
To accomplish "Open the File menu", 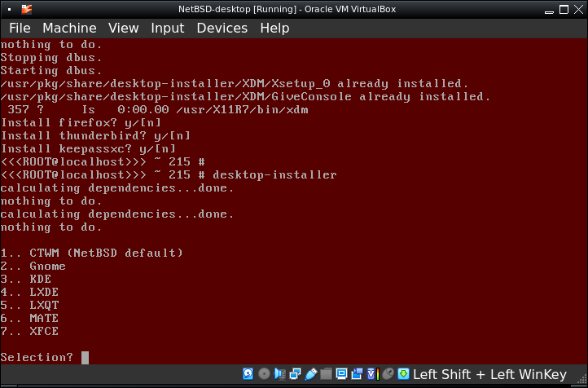I will tap(20, 28).
